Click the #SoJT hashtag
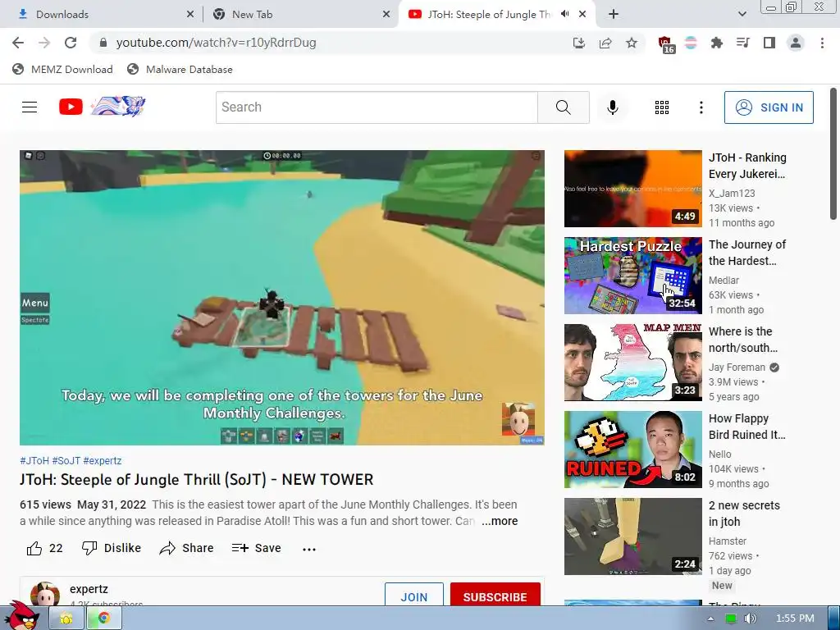Image resolution: width=840 pixels, height=630 pixels. point(66,461)
